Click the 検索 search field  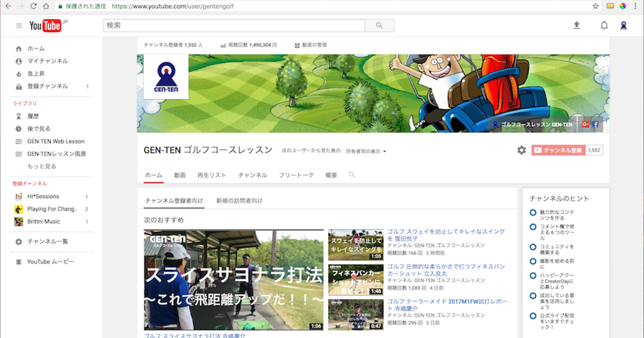click(x=234, y=25)
